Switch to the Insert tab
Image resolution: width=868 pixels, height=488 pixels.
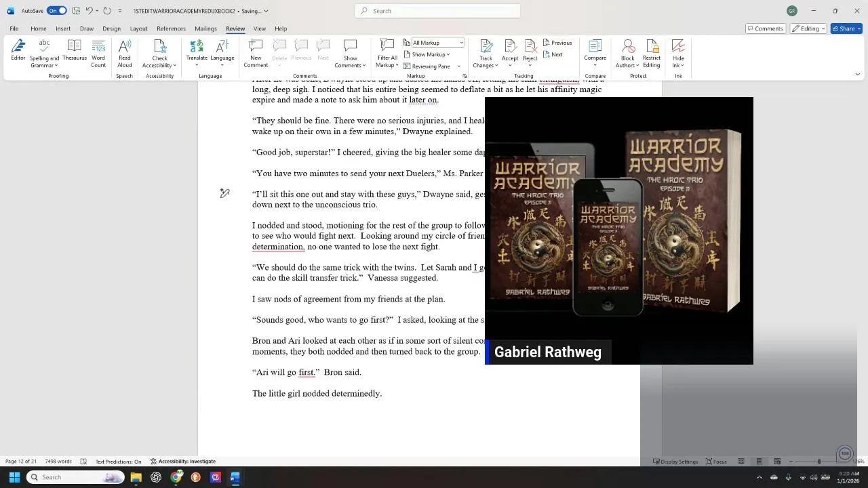(63, 28)
